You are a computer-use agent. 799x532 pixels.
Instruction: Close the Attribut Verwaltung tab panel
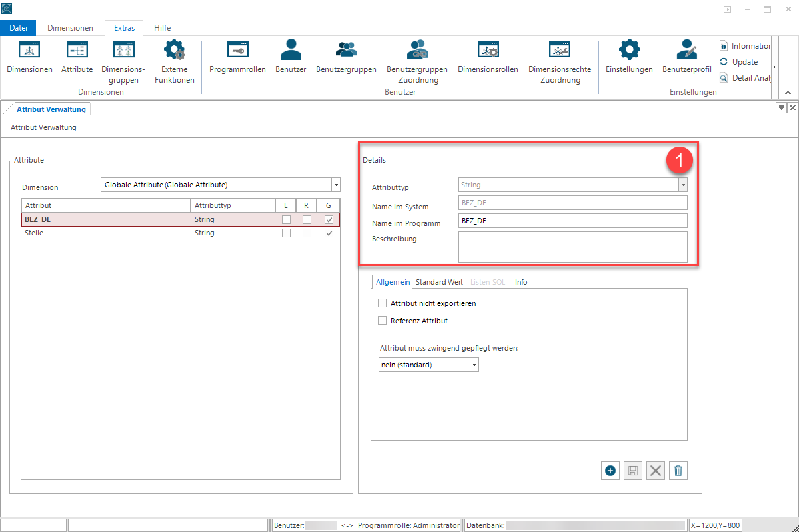(x=792, y=107)
